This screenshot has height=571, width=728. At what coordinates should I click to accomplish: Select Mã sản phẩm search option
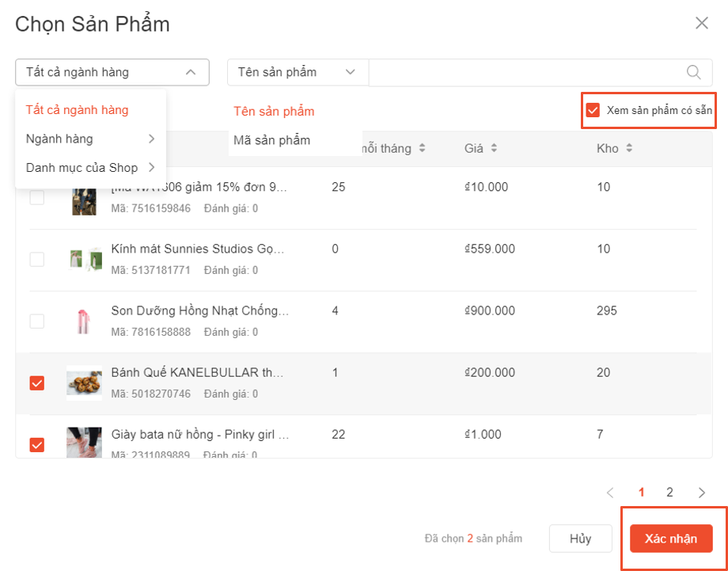(272, 140)
